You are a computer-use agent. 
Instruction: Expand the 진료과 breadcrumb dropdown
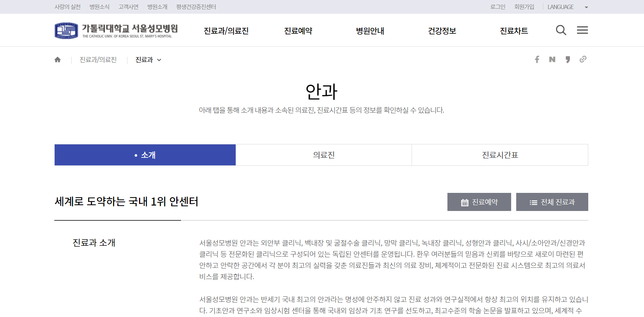(148, 60)
